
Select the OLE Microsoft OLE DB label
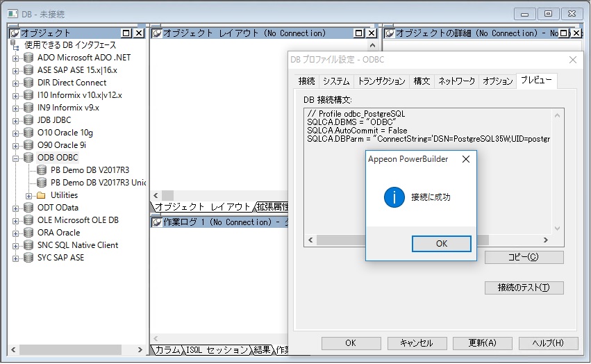tap(78, 220)
